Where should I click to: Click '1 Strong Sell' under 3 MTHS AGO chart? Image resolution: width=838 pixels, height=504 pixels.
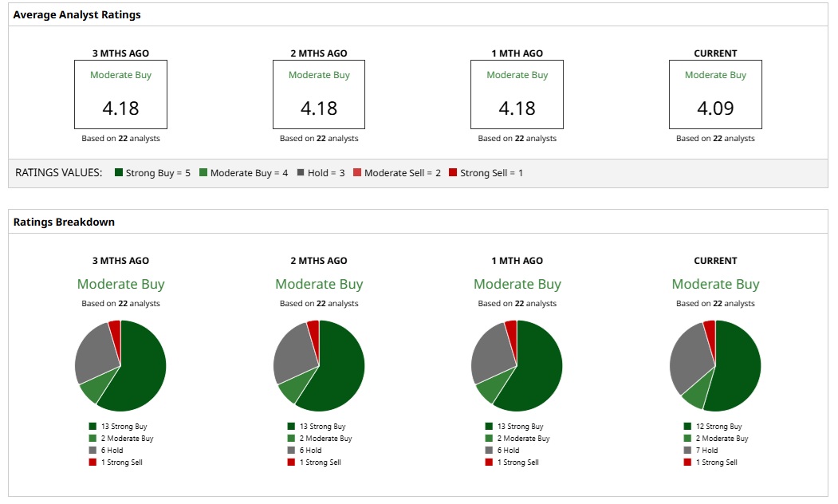pyautogui.click(x=122, y=463)
